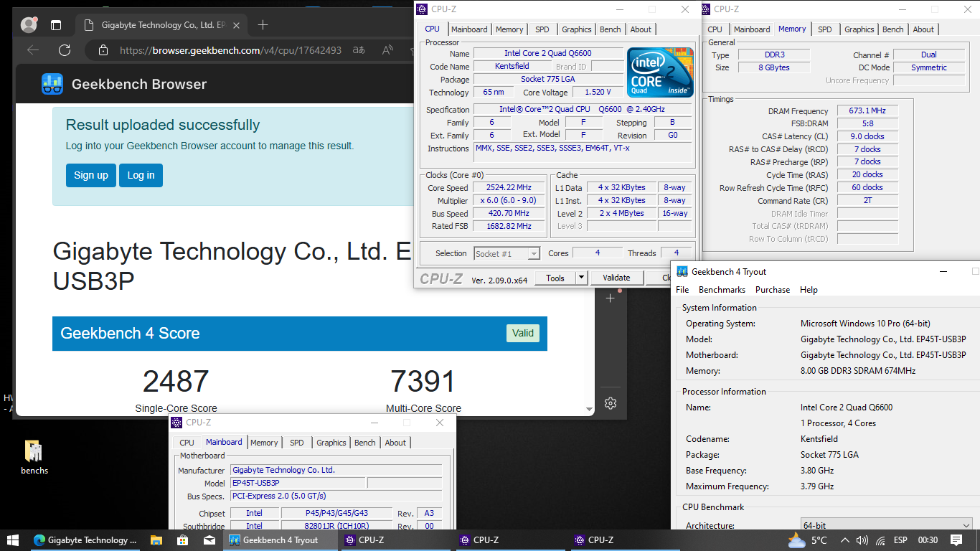Click the 2487 single-core score
This screenshot has width=980, height=551.
(x=176, y=381)
